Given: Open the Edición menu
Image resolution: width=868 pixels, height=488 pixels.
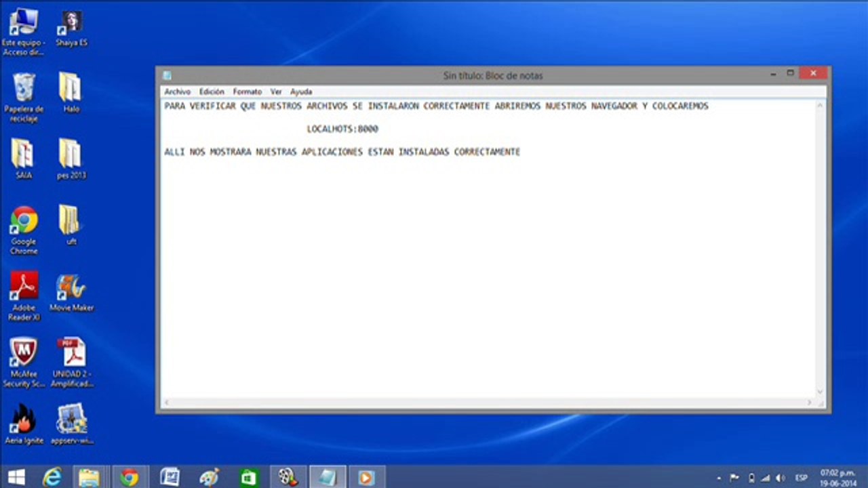Looking at the screenshot, I should pyautogui.click(x=212, y=91).
